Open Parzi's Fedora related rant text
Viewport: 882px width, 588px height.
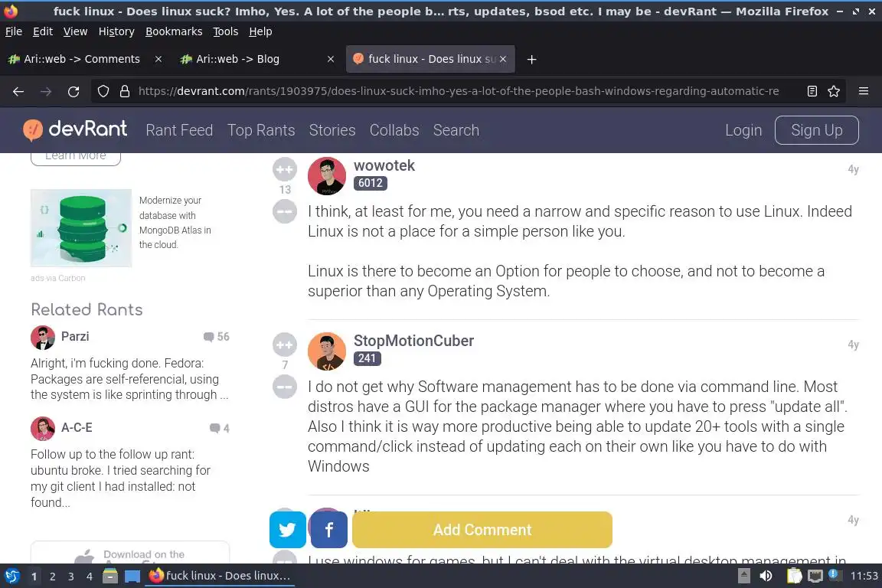coord(129,379)
